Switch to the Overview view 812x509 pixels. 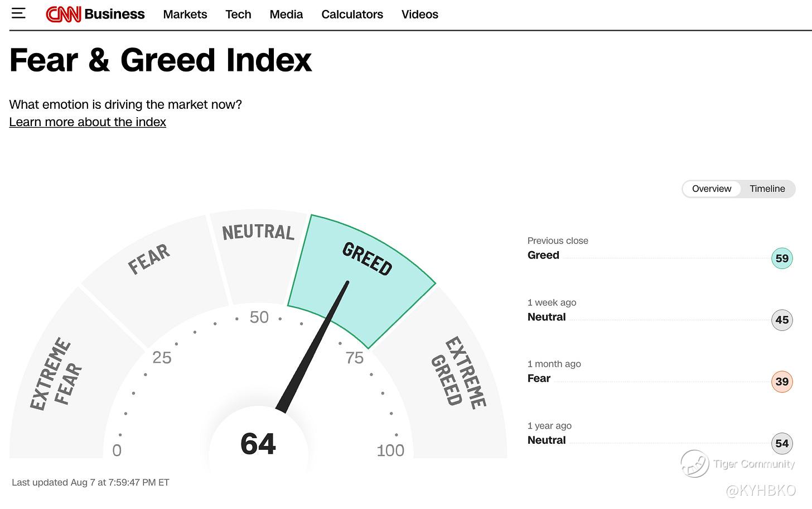tap(712, 189)
